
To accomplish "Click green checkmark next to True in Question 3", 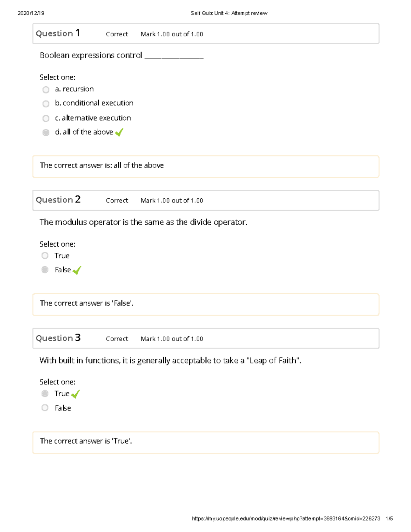I will [75, 394].
